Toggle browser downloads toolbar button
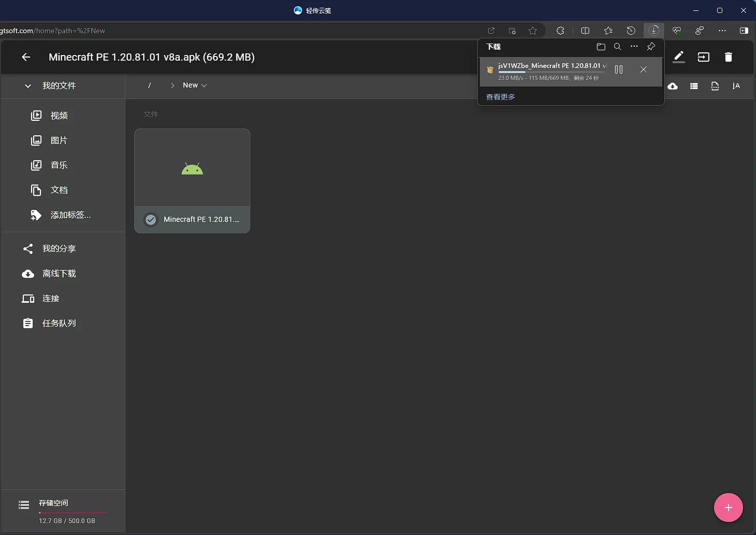Screen dimensions: 756x535 tap(654, 31)
